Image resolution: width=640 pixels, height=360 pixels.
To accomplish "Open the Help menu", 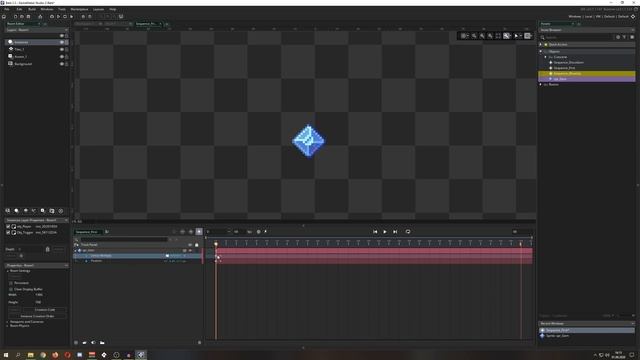I will [113, 9].
